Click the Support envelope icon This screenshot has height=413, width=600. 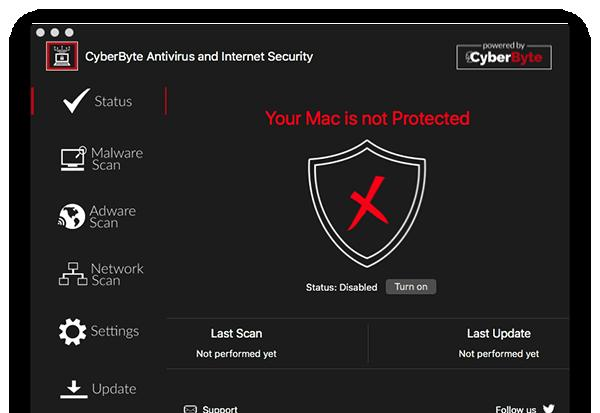click(x=190, y=408)
